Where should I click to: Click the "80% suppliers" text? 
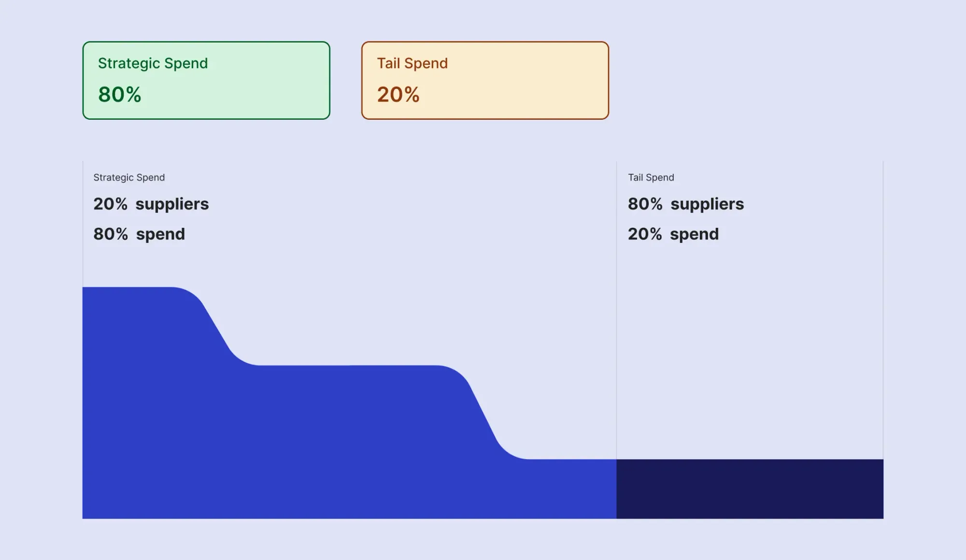click(x=685, y=204)
